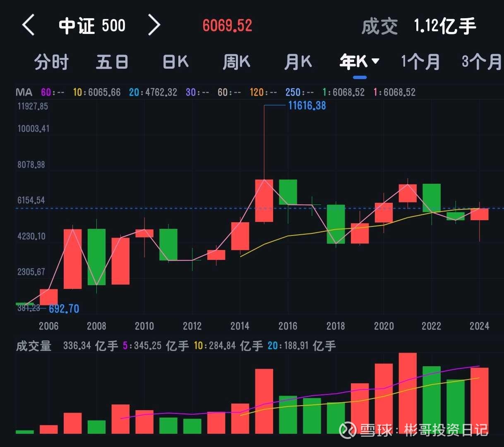This screenshot has width=504, height=447.
Task: Select the 2024 red volume bar
Action: coord(480,401)
